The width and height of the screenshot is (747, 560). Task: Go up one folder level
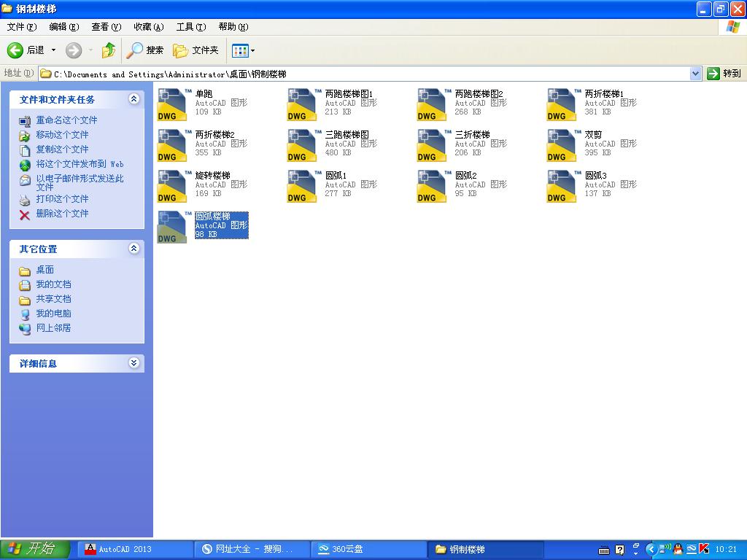(109, 50)
